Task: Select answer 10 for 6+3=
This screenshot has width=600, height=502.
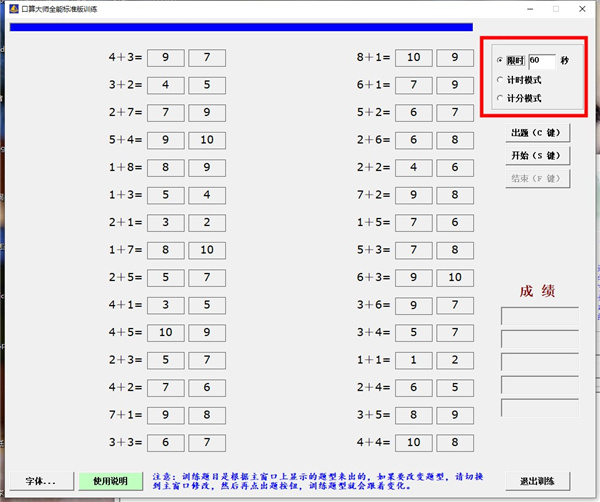Action: [x=455, y=278]
